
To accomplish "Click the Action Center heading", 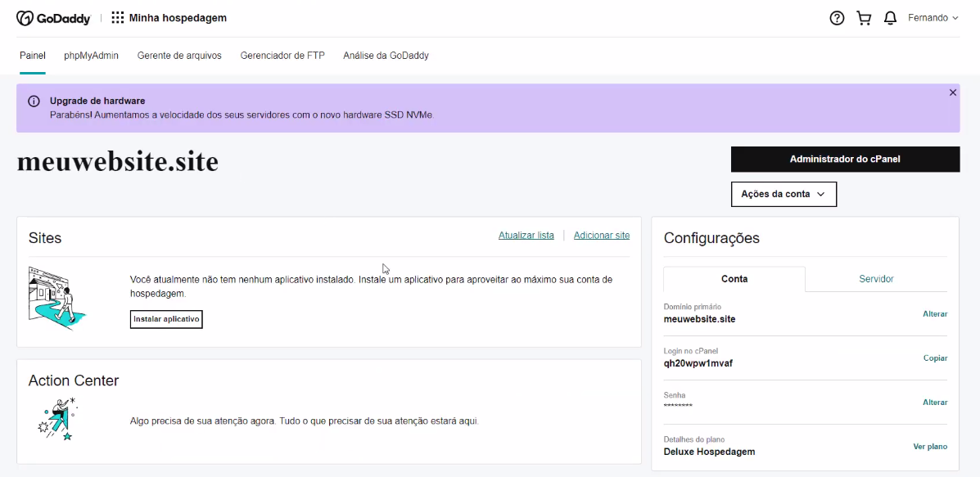I will [x=74, y=380].
